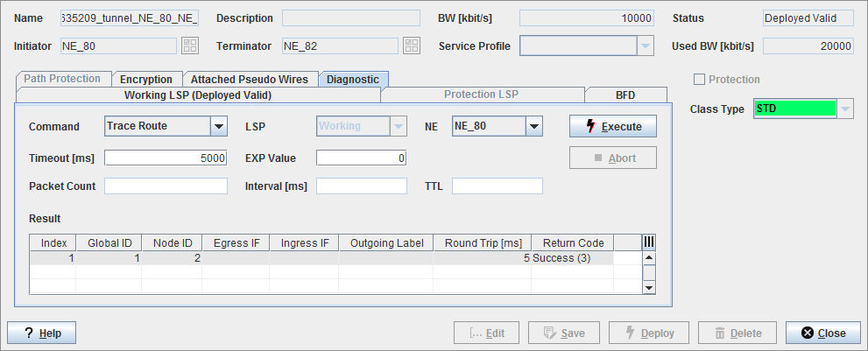
Task: Open Help with the question mark button
Action: click(x=42, y=333)
